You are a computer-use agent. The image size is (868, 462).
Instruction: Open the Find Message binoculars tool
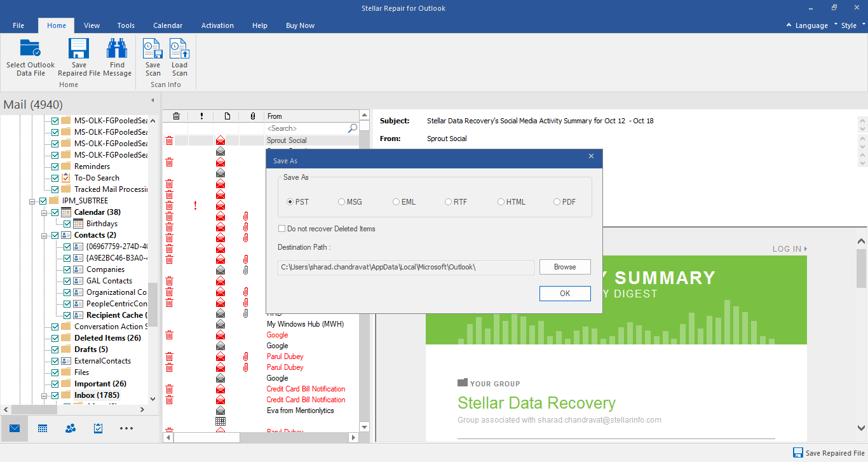117,49
